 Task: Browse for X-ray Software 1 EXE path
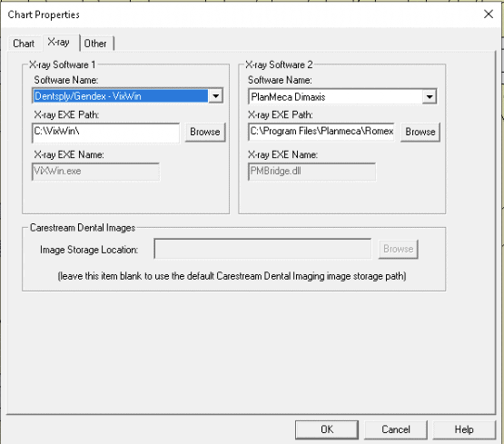point(205,132)
